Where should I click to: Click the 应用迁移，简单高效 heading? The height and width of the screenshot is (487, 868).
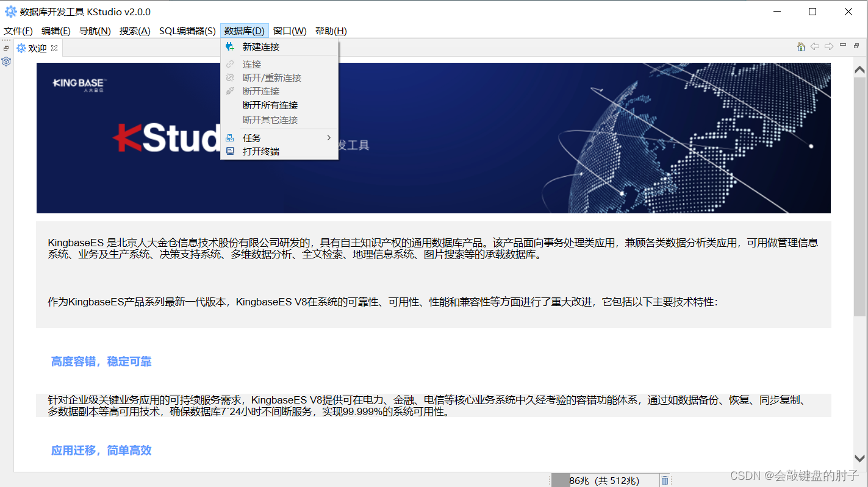tap(101, 450)
